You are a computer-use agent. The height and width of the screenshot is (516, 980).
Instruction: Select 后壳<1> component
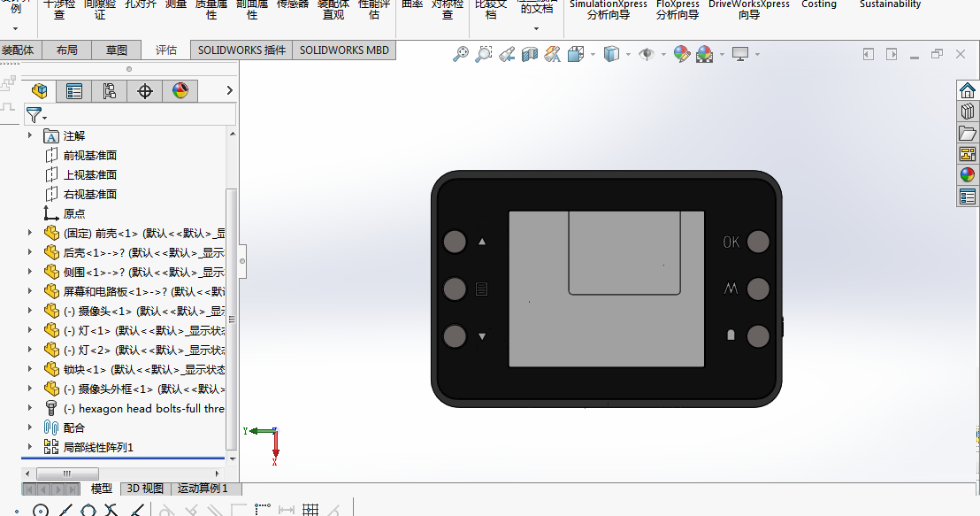click(x=134, y=252)
